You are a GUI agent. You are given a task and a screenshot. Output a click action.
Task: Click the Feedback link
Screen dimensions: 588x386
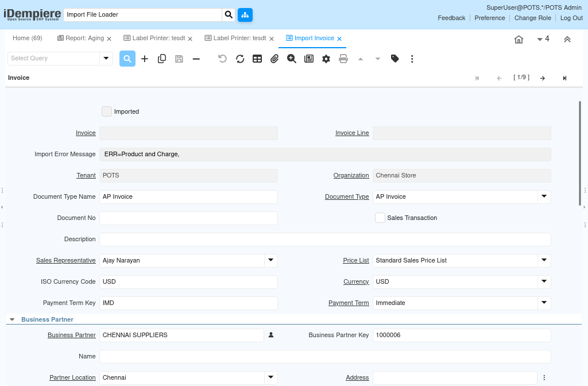(451, 18)
